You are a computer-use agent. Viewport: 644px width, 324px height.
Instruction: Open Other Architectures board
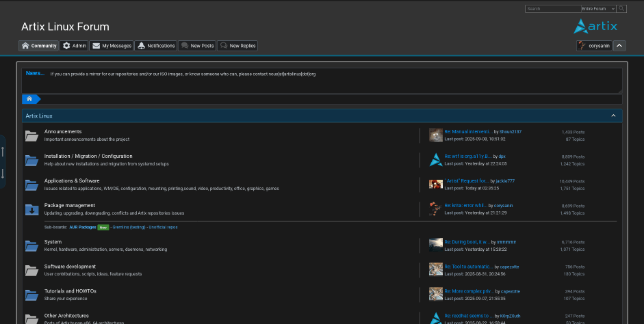(x=66, y=316)
